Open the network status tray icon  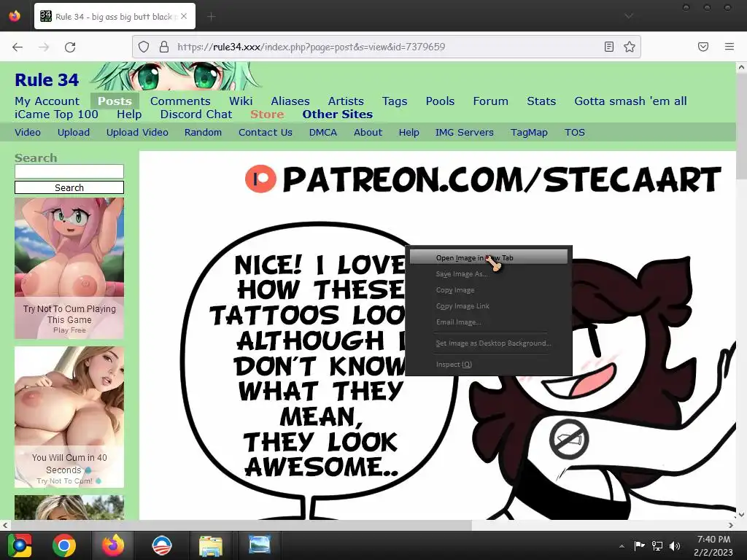(x=657, y=545)
